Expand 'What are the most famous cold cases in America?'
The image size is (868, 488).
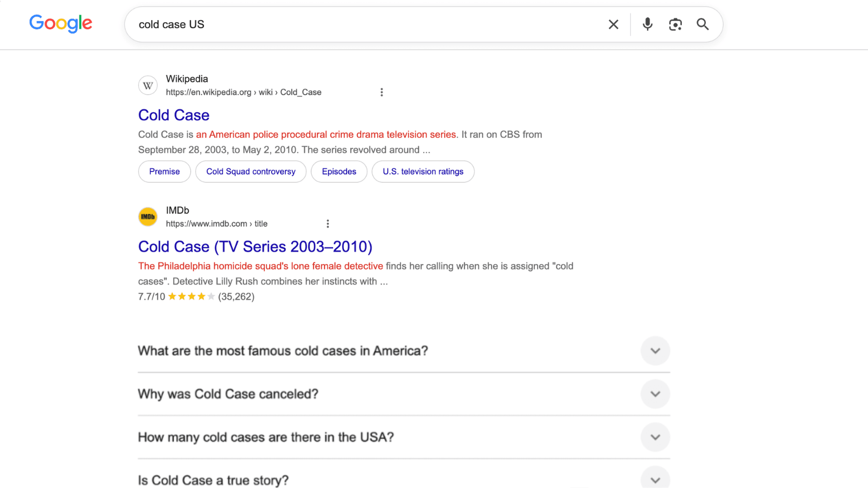tap(404, 351)
